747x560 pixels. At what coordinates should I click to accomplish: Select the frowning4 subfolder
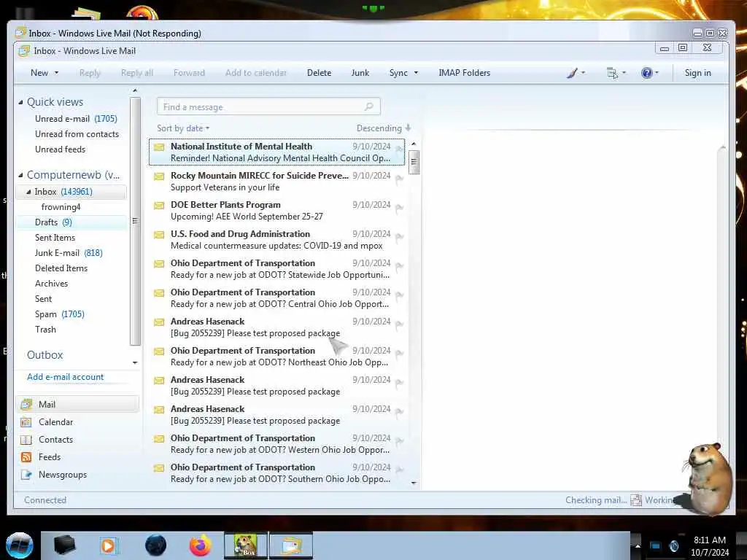61,207
